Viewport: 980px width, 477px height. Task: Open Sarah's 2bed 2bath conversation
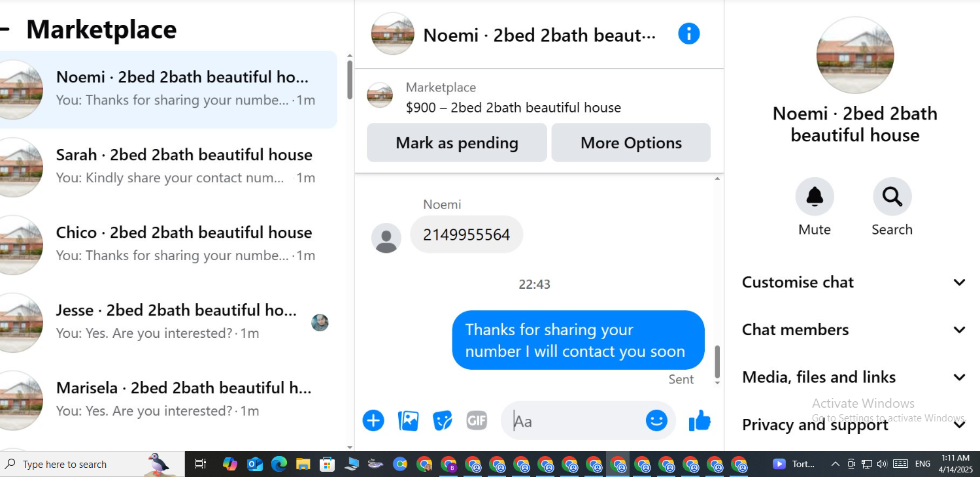(169, 167)
